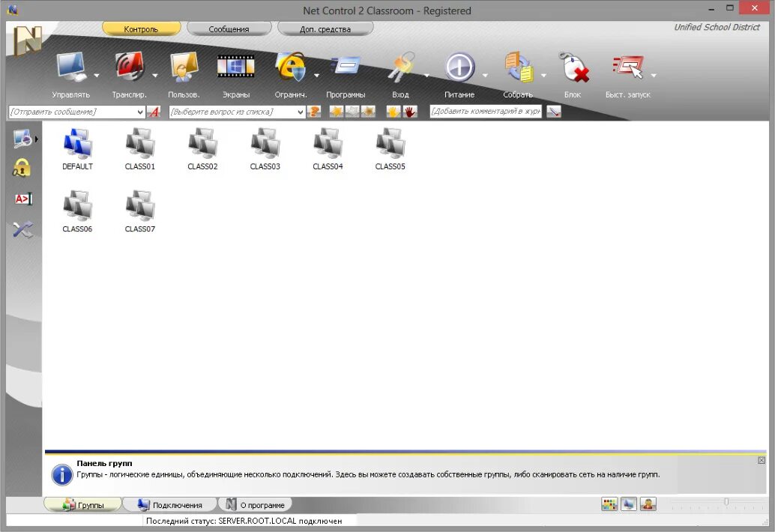The image size is (775, 532).
Task: Select the CLASS05 group
Action: (x=390, y=149)
